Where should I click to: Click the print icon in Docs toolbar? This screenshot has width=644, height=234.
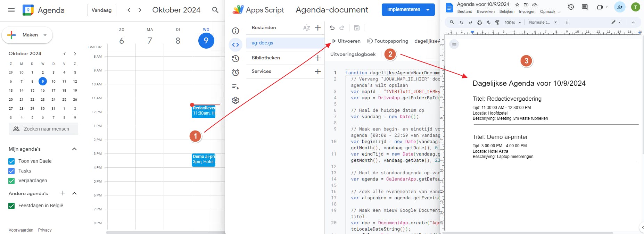[x=479, y=23]
